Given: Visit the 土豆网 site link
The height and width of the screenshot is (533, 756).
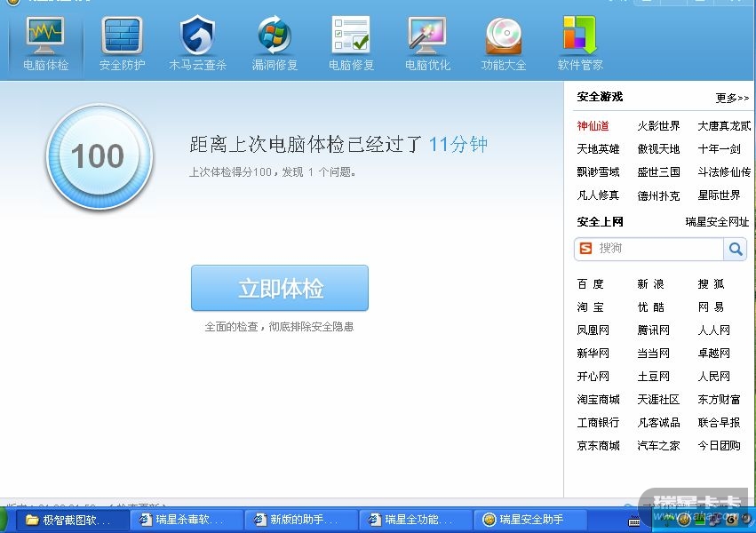Looking at the screenshot, I should coord(653,377).
